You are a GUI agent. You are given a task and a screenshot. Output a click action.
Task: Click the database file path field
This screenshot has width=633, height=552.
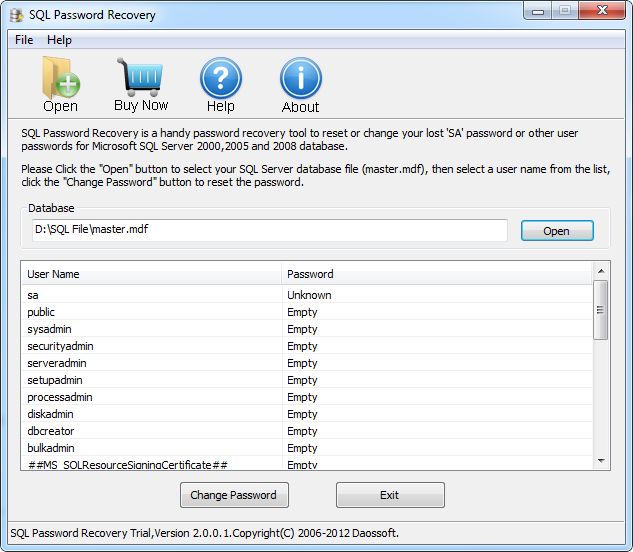click(268, 230)
